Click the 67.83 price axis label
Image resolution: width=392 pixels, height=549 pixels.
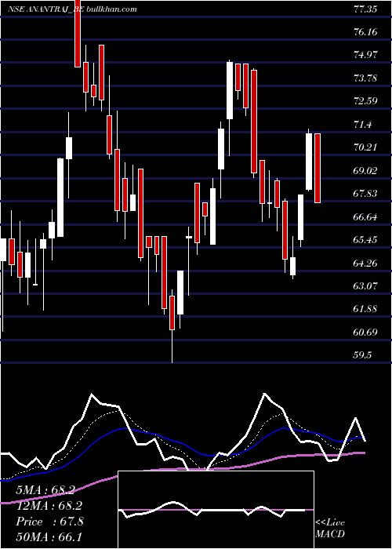coord(365,194)
